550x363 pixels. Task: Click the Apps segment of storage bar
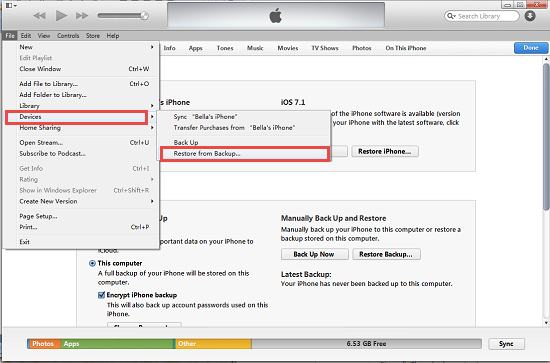[117, 344]
